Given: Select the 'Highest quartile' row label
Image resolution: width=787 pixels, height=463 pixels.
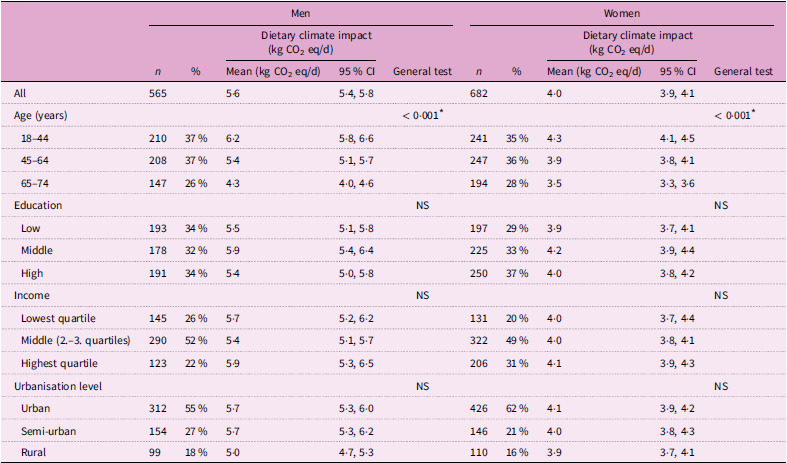Looking at the screenshot, I should pyautogui.click(x=59, y=362).
